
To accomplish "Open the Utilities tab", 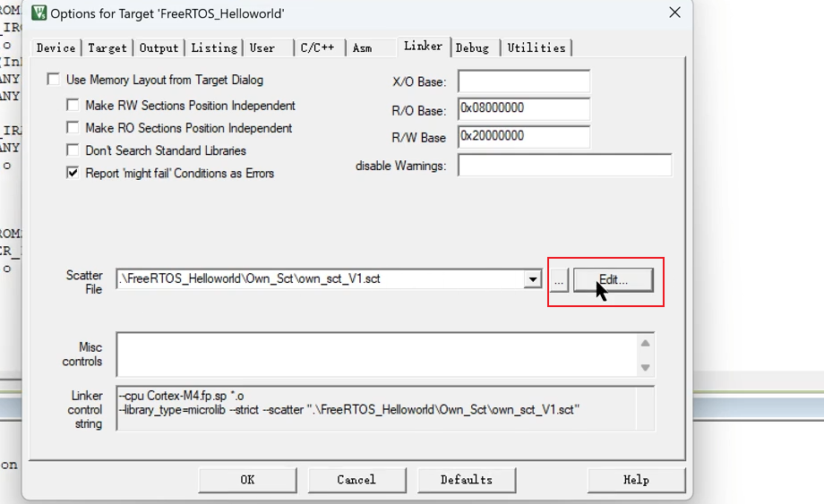I will (x=536, y=47).
